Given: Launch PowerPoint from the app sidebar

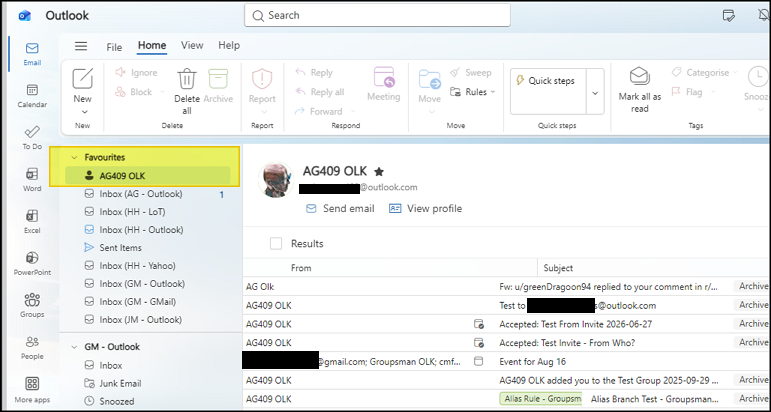Looking at the screenshot, I should [x=32, y=264].
